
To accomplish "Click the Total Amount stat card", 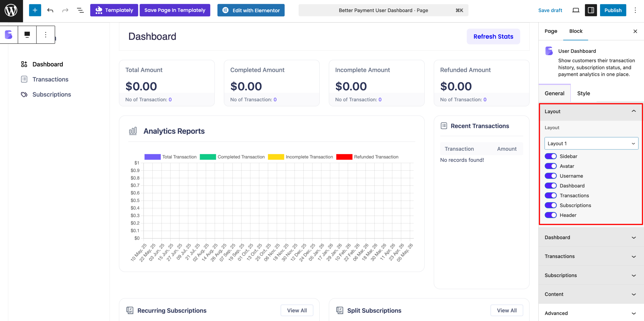I will (x=167, y=83).
